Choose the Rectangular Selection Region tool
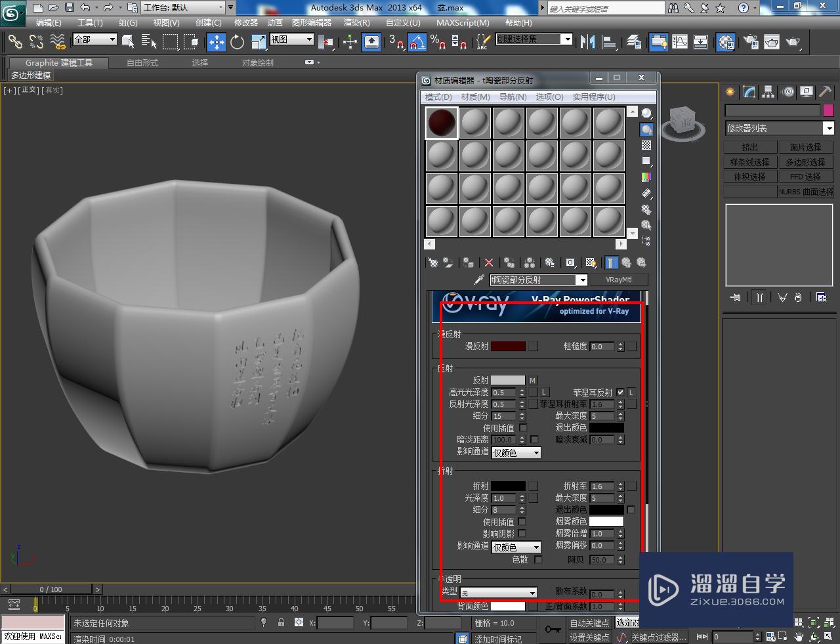Image resolution: width=840 pixels, height=644 pixels. point(171,42)
